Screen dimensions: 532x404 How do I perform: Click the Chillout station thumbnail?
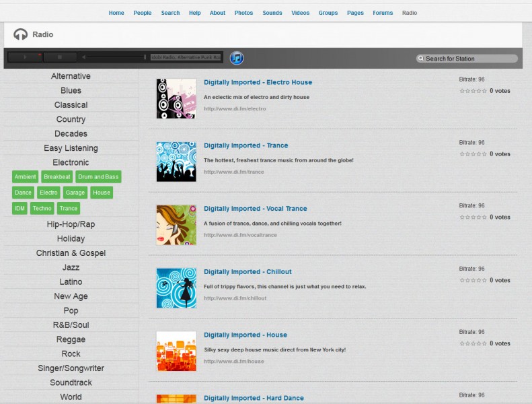(x=176, y=288)
